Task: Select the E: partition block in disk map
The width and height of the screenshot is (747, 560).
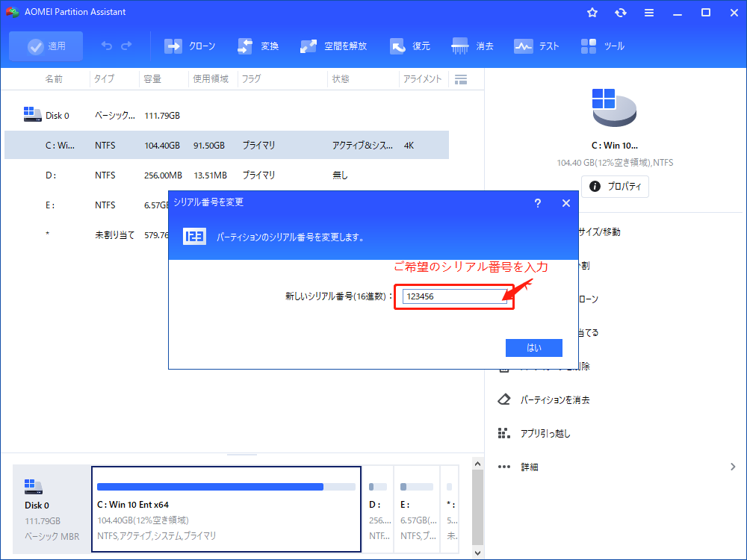Action: click(417, 509)
